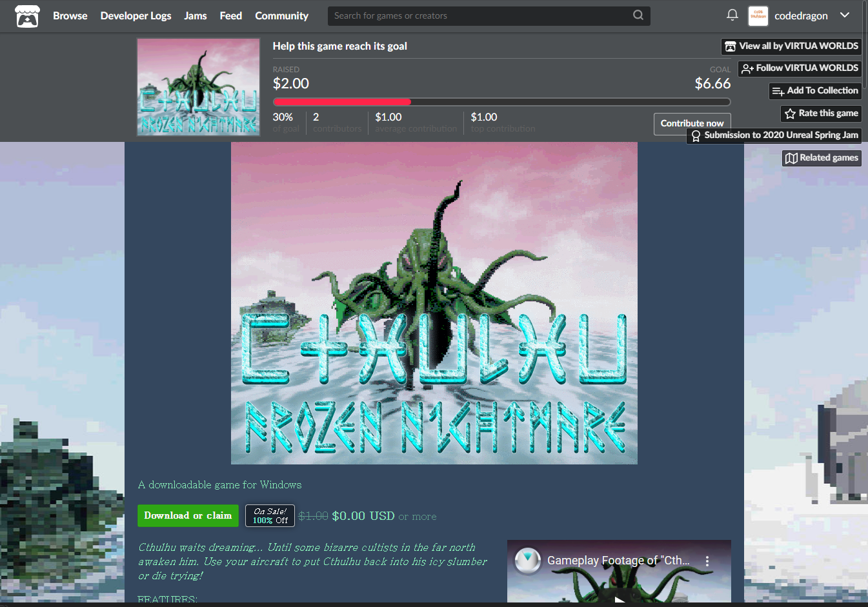868x607 pixels.
Task: Click the Download or claim button
Action: point(188,515)
